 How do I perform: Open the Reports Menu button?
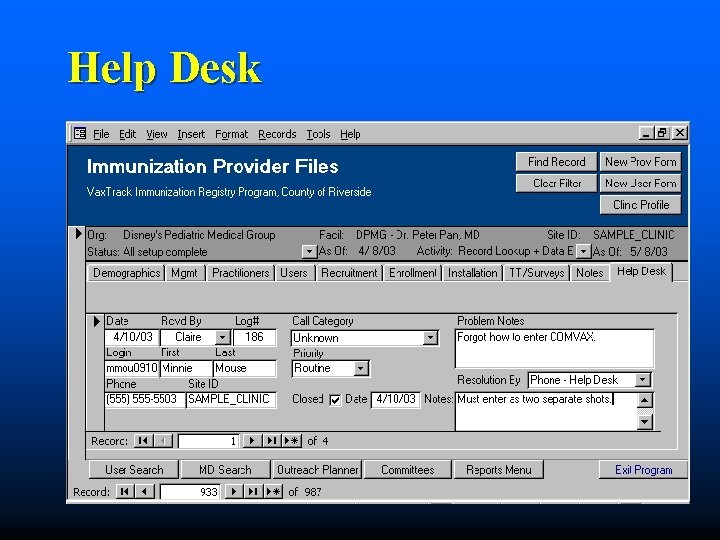click(x=499, y=470)
